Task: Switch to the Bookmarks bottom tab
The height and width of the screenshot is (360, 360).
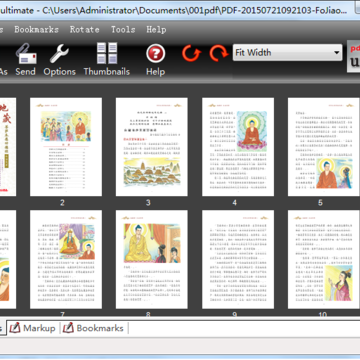Action: (93, 328)
